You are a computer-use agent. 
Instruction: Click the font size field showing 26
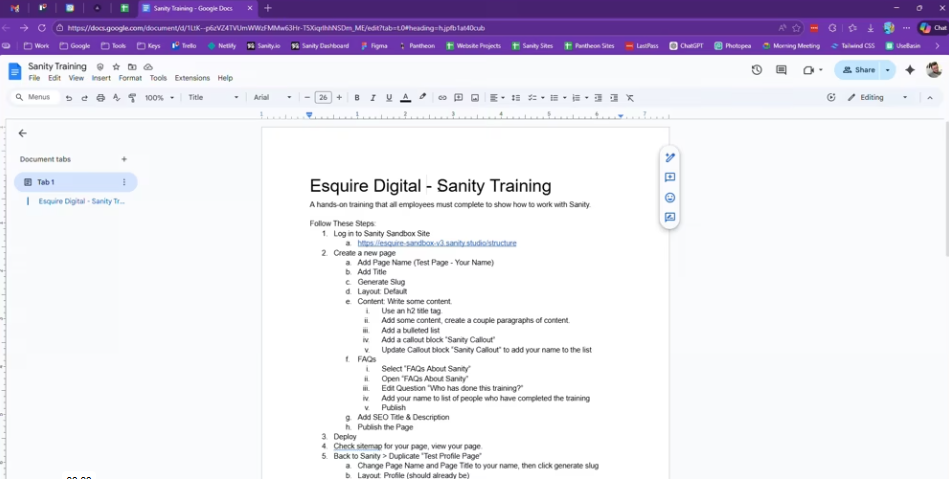point(323,97)
